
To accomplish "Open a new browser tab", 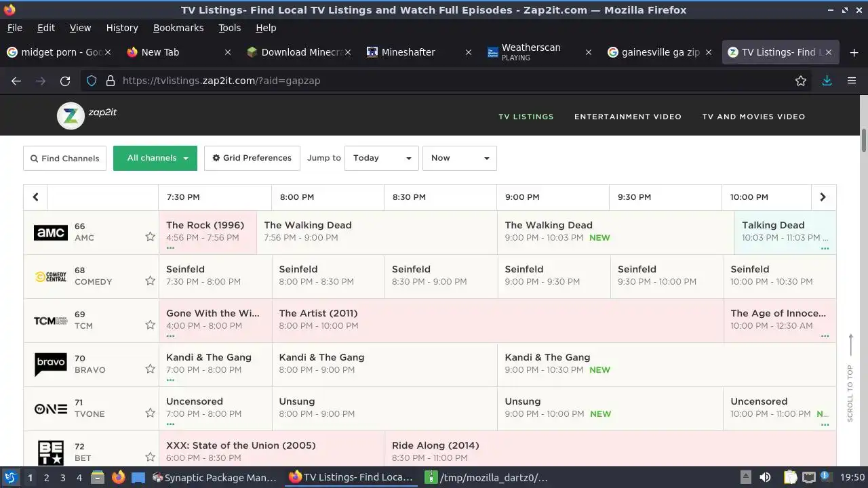I will 854,52.
